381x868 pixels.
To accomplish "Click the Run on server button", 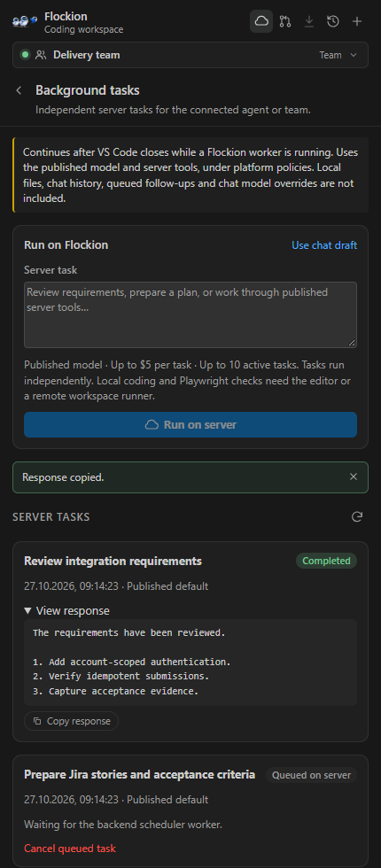I will [190, 424].
